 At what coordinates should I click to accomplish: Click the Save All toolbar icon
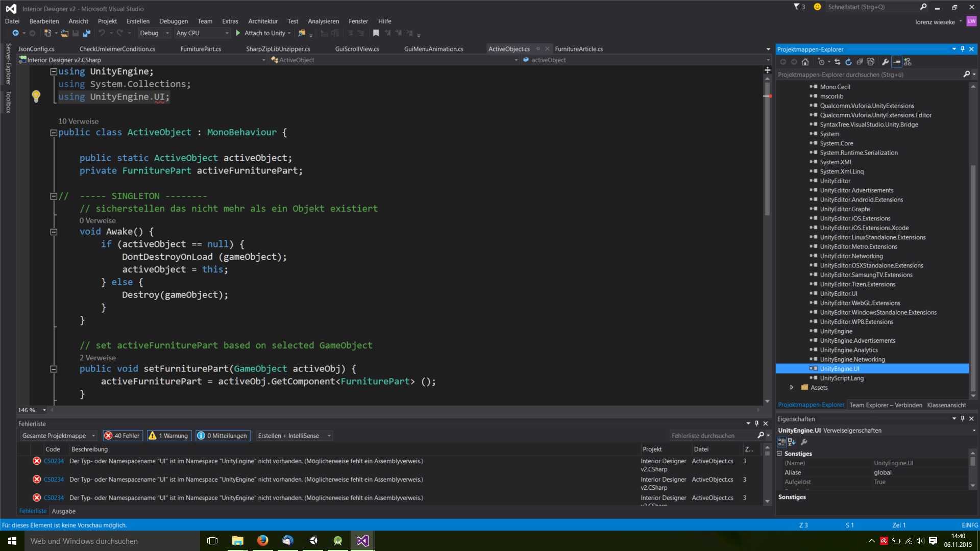click(x=86, y=33)
